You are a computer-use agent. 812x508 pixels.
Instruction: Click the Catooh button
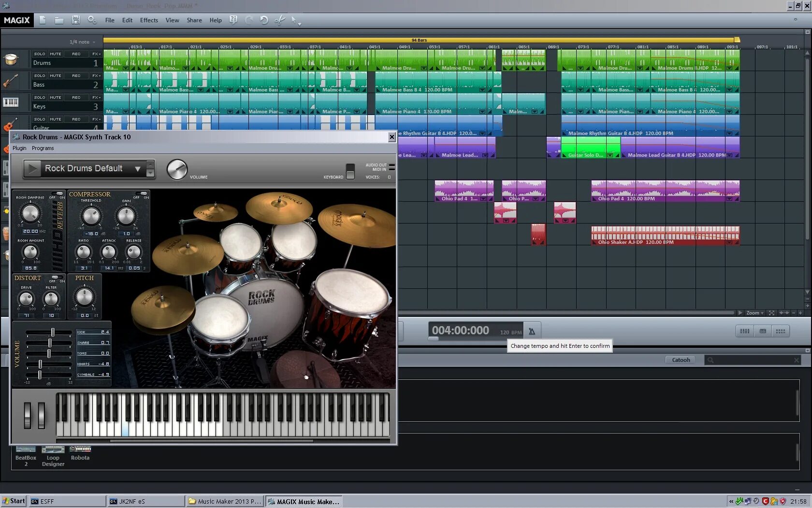coord(681,359)
